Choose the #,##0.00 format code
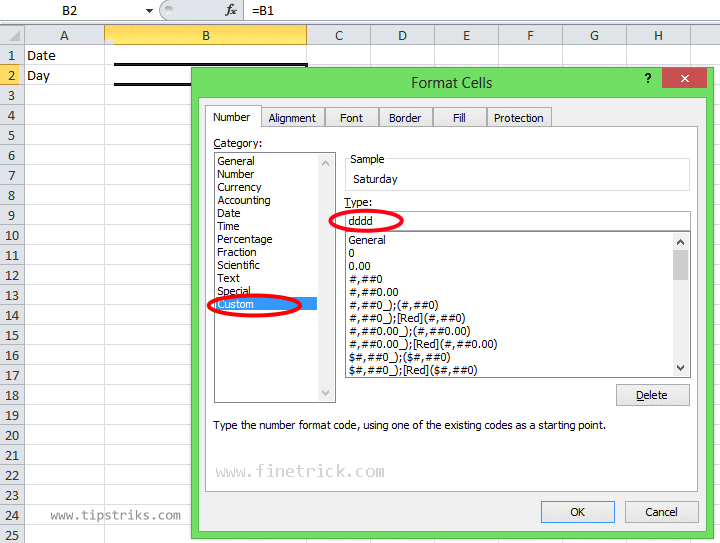The image size is (720, 543). pos(374,292)
